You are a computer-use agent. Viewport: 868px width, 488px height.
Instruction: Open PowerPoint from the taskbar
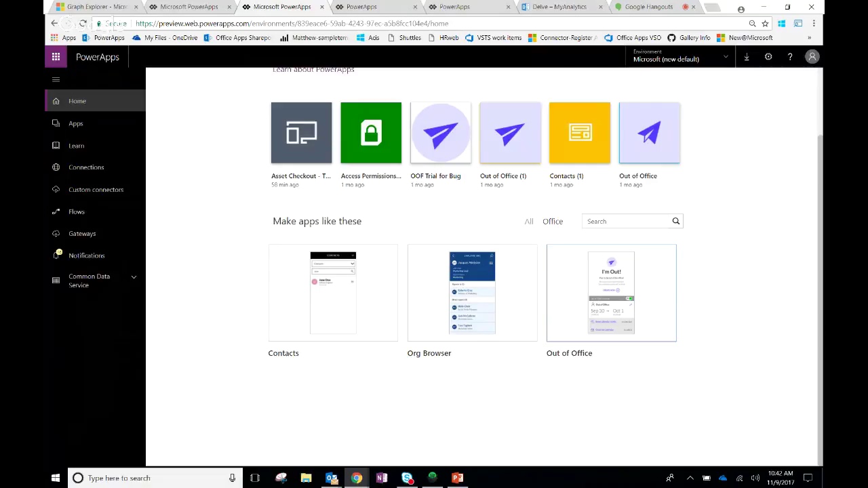click(458, 478)
